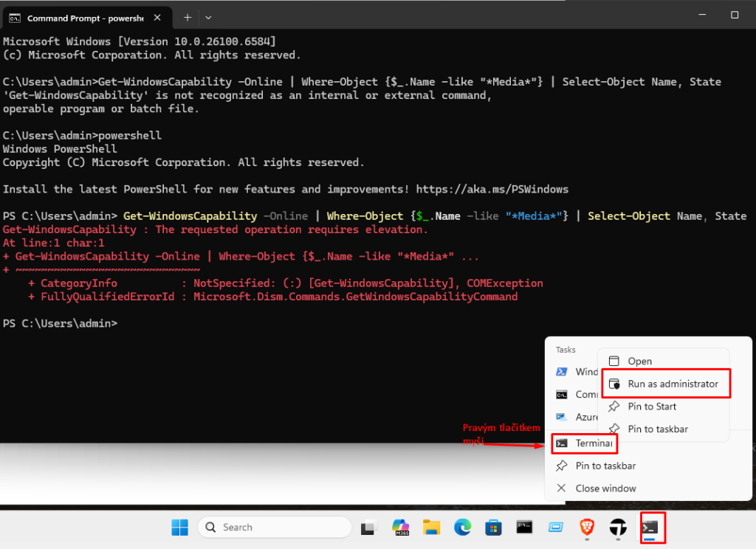Click the Run as administrator shield icon
756x549 pixels.
614,384
